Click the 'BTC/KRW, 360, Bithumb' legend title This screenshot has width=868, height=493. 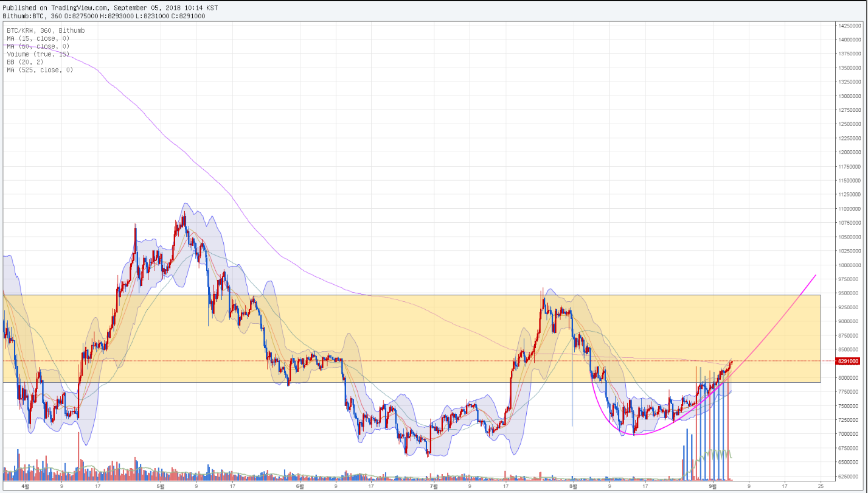46,30
